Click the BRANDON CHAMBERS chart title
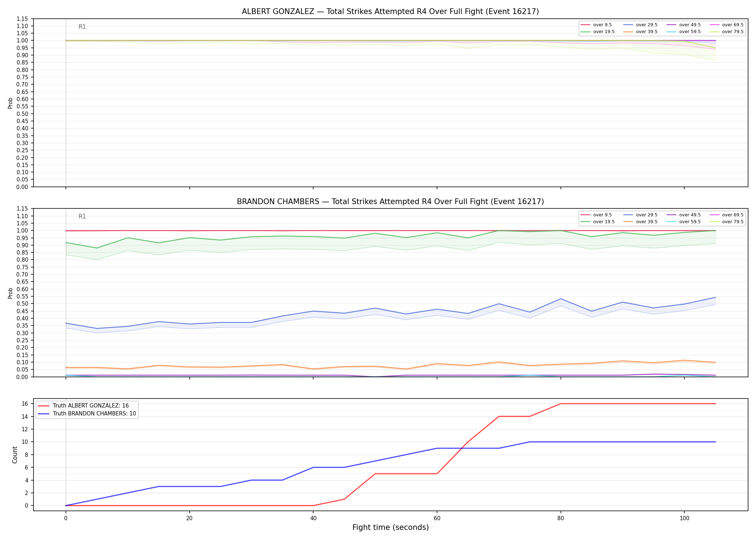Image resolution: width=756 pixels, height=540 pixels. 390,202
